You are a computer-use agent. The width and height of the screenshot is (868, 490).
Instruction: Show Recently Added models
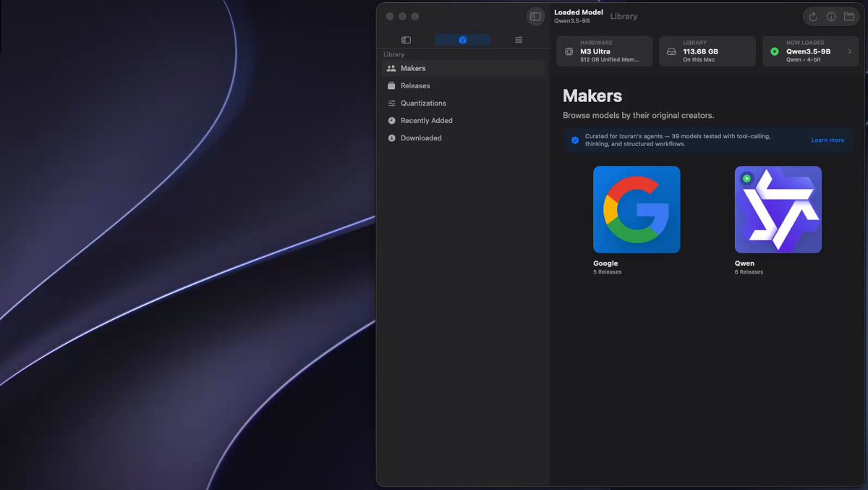463,120
